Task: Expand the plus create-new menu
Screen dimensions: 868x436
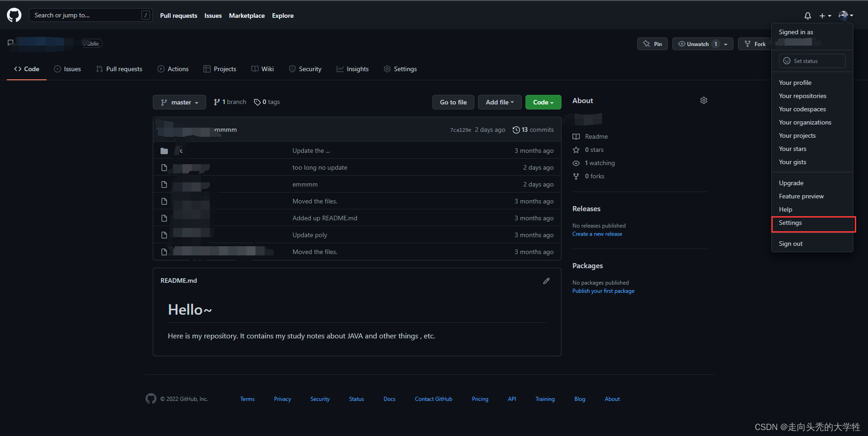Action: point(825,16)
